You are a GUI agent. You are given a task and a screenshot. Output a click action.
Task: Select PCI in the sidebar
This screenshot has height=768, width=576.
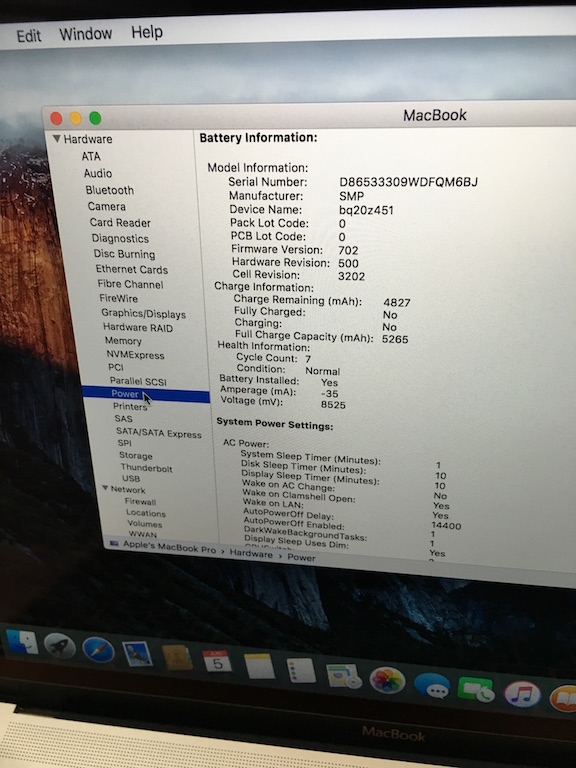pyautogui.click(x=116, y=367)
